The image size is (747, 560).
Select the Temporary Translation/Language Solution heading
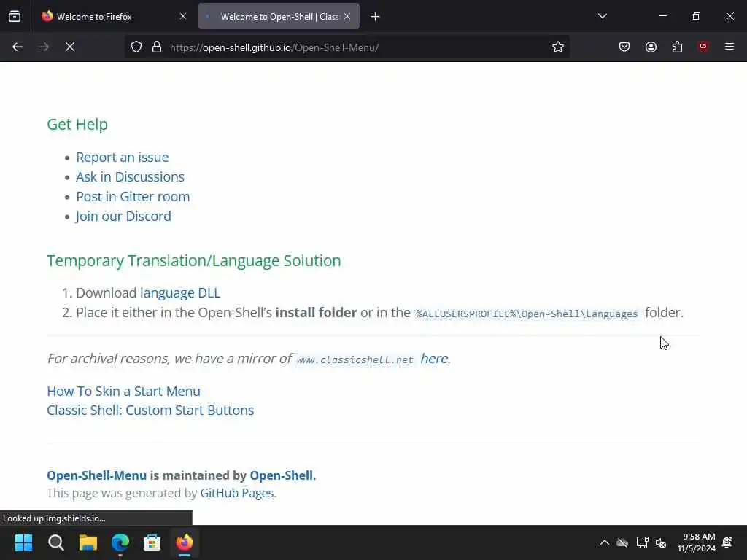point(194,260)
